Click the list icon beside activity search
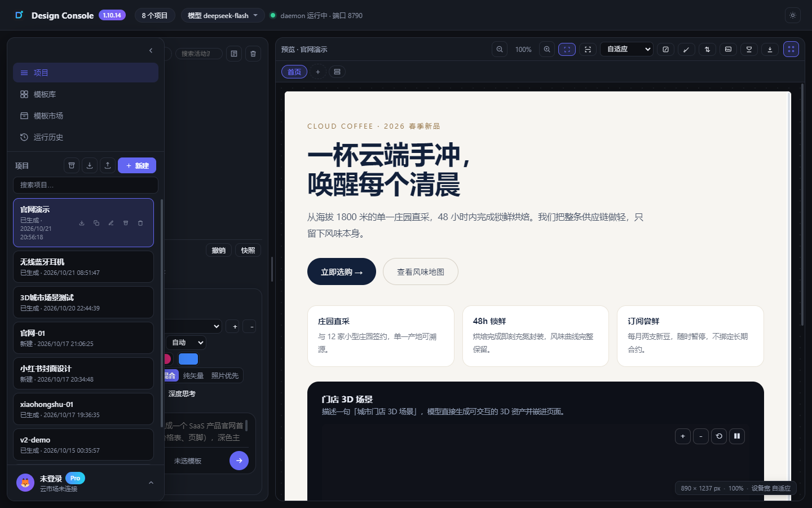The image size is (812, 508). pyautogui.click(x=234, y=54)
